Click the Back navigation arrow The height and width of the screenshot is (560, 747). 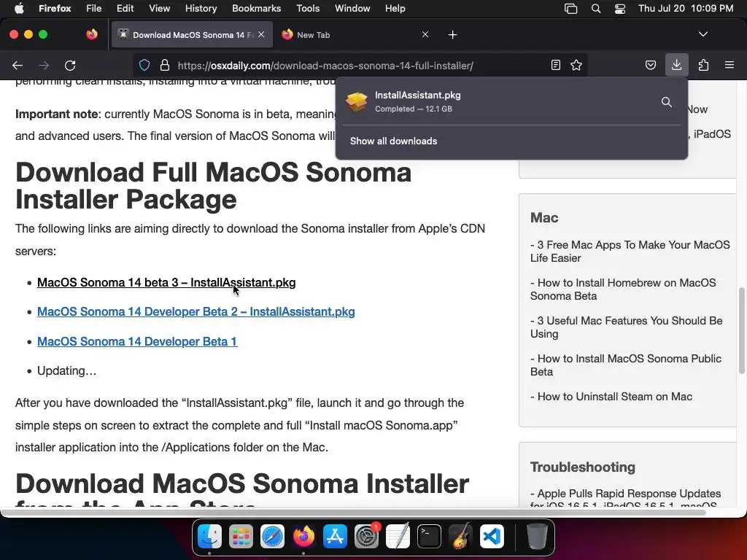click(18, 65)
